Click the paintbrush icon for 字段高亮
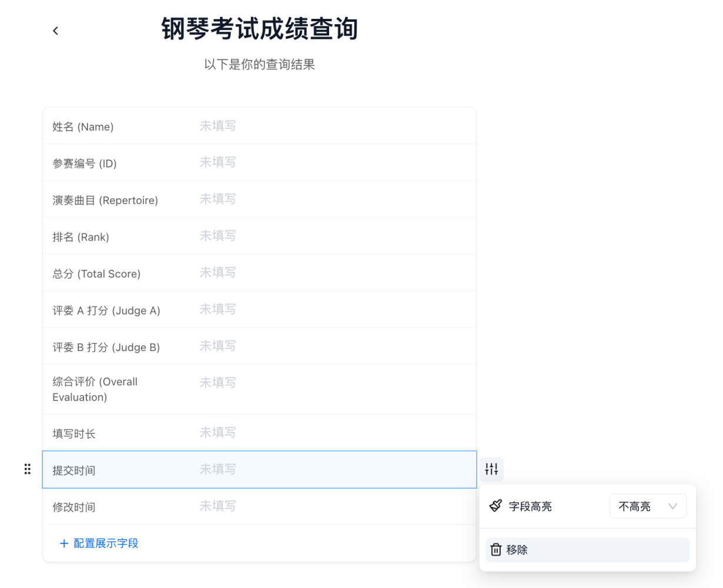This screenshot has width=723, height=588. click(496, 506)
